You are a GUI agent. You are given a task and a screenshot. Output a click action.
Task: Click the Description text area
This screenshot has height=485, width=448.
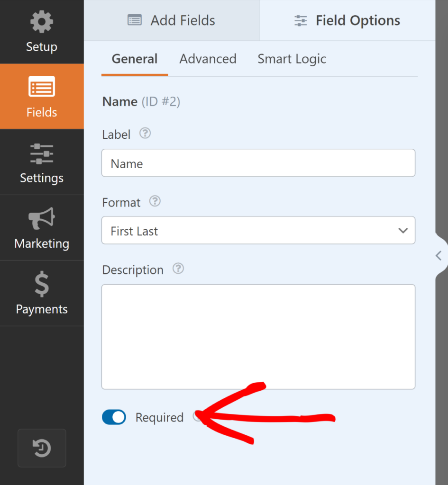[x=258, y=336]
